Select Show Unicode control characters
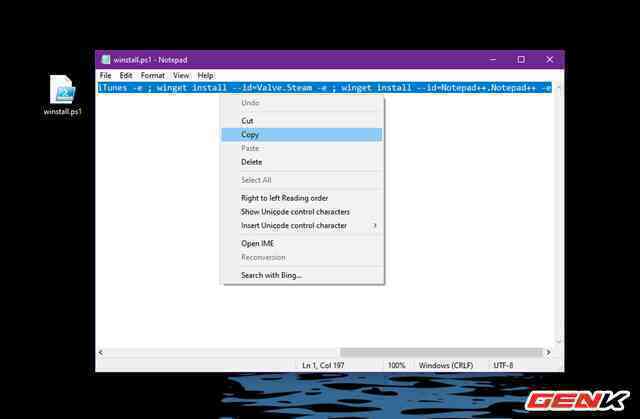 click(302, 212)
